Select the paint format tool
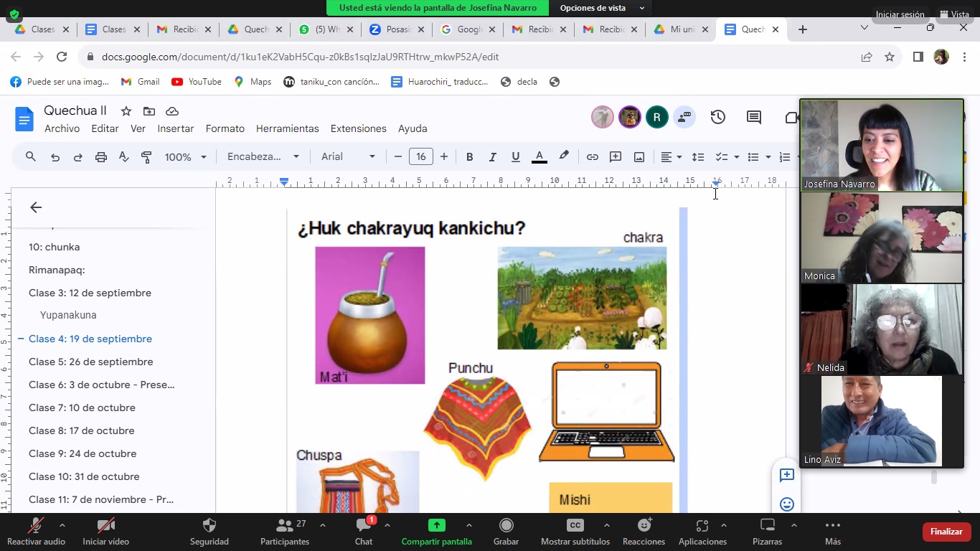Image resolution: width=980 pixels, height=551 pixels. (x=146, y=156)
